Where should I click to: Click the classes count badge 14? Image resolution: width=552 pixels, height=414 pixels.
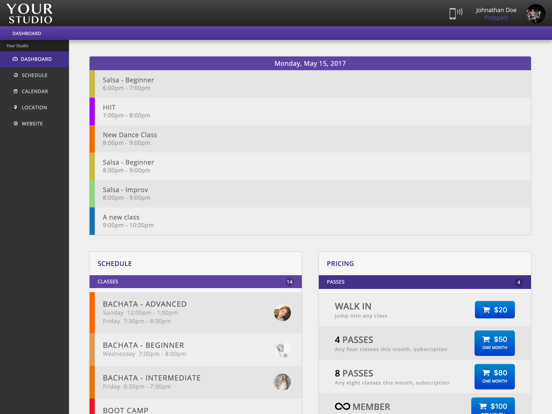[290, 282]
